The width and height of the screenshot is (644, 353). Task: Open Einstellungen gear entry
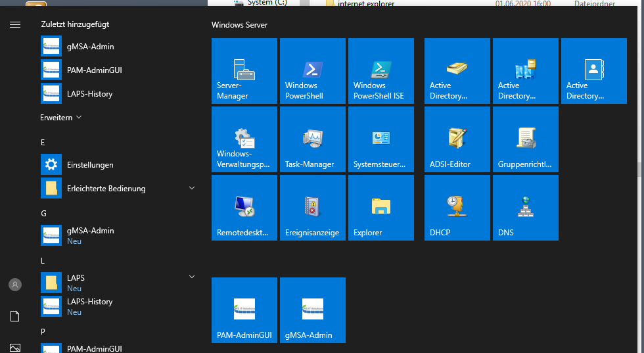[x=118, y=165]
